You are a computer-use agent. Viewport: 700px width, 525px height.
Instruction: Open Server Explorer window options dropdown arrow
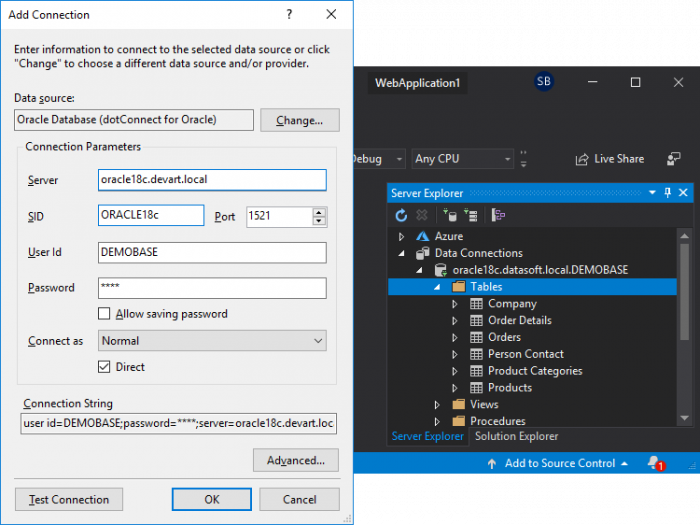click(x=652, y=193)
